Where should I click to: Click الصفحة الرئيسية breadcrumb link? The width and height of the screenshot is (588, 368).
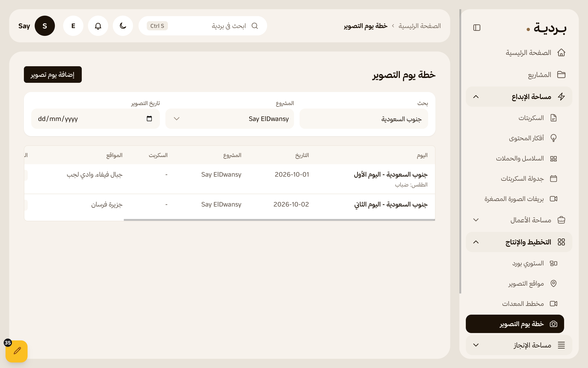coord(419,26)
